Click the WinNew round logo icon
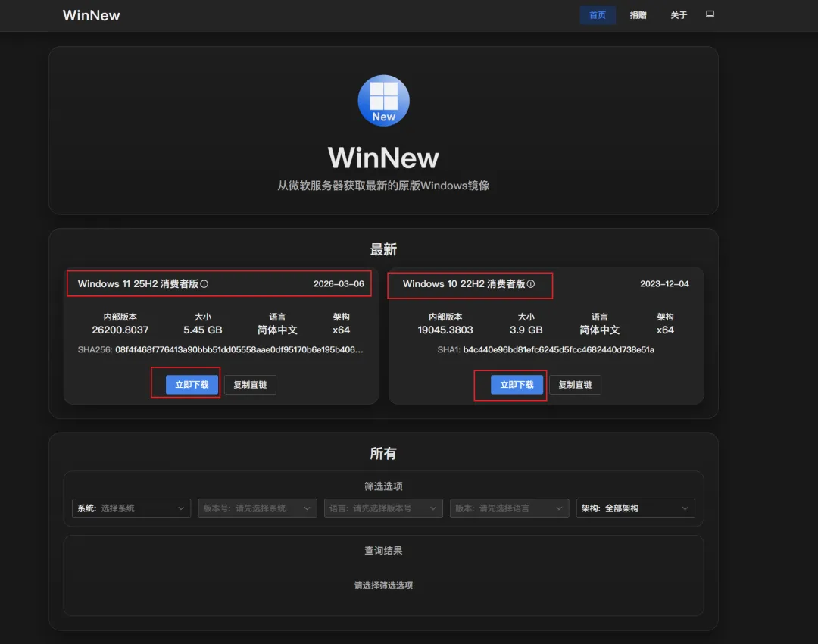Image resolution: width=818 pixels, height=644 pixels. [383, 100]
